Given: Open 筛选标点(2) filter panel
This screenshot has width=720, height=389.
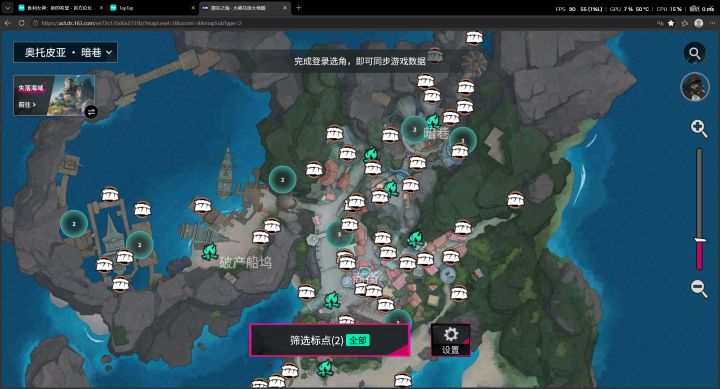Looking at the screenshot, I should [329, 340].
